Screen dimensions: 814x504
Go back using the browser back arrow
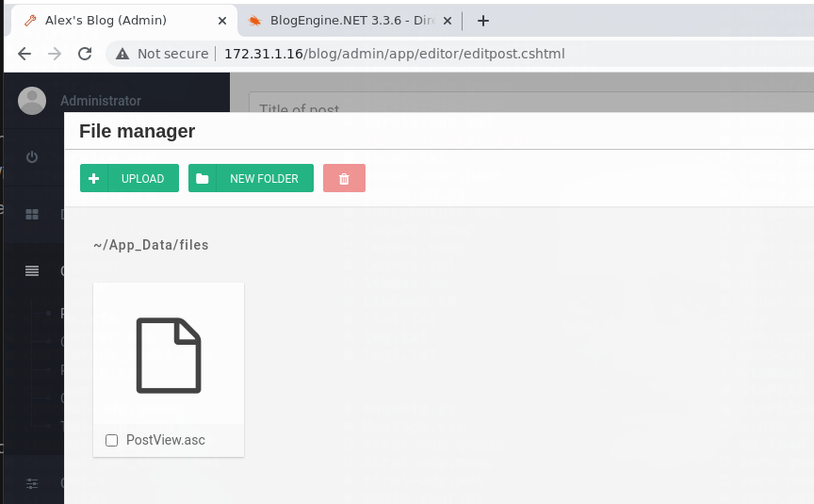click(x=24, y=54)
